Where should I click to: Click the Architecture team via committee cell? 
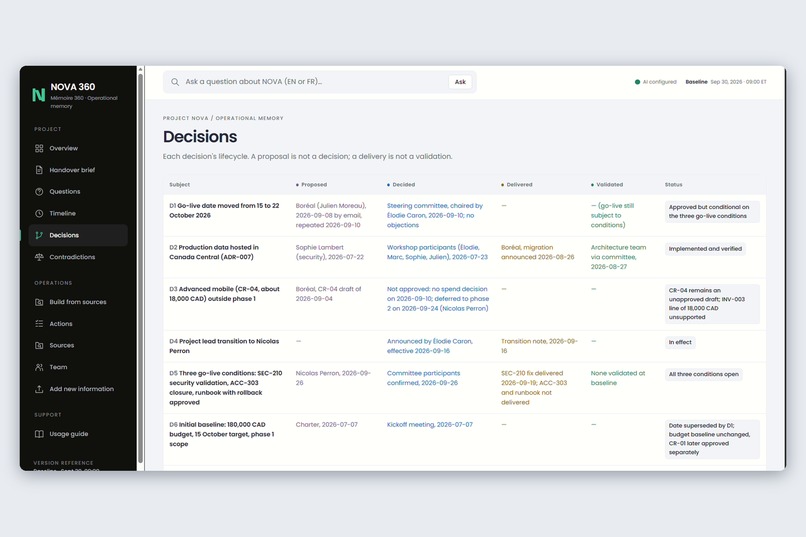[618, 257]
